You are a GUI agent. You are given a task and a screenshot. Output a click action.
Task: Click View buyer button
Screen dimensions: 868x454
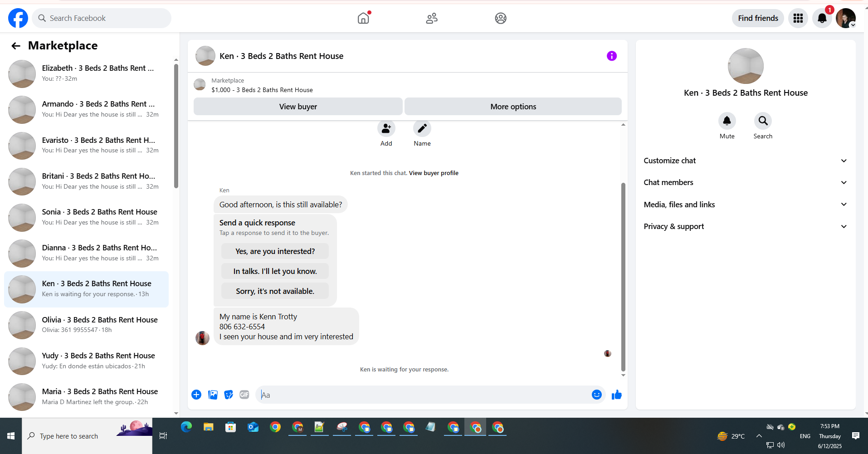(x=298, y=107)
